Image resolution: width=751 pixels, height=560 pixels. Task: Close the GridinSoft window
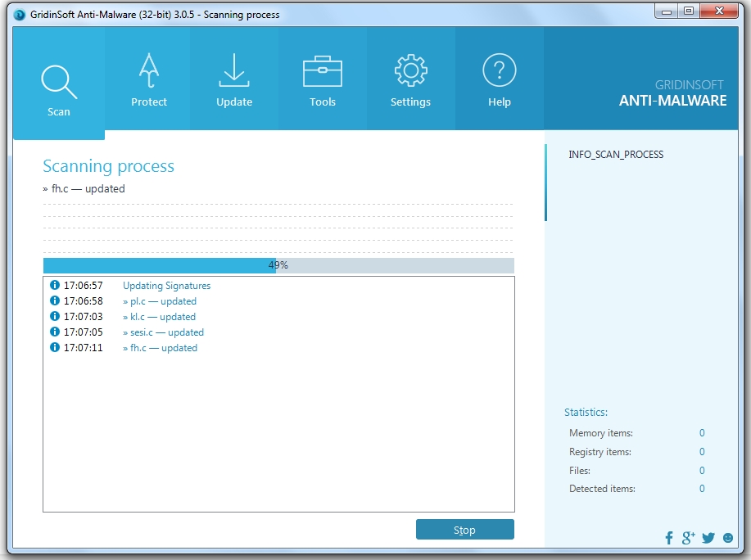(x=719, y=11)
